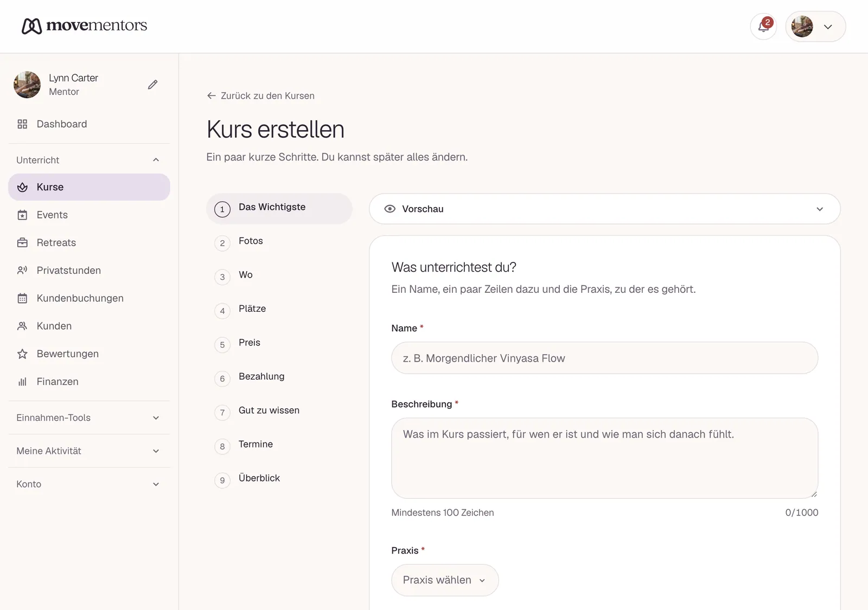This screenshot has height=610, width=868.
Task: Open Retreats briefcase icon
Action: (22, 243)
